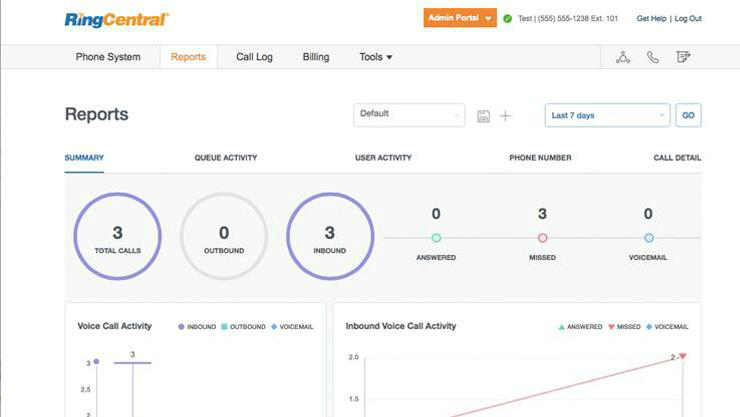Expand the Tools menu
The width and height of the screenshot is (740, 417).
[376, 57]
